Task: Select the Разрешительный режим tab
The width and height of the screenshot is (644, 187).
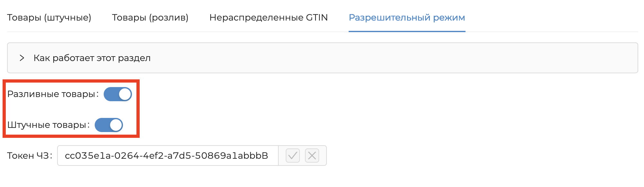Action: point(407,17)
